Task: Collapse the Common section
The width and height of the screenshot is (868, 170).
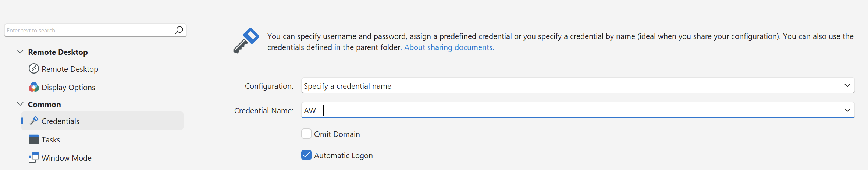Action: 20,104
